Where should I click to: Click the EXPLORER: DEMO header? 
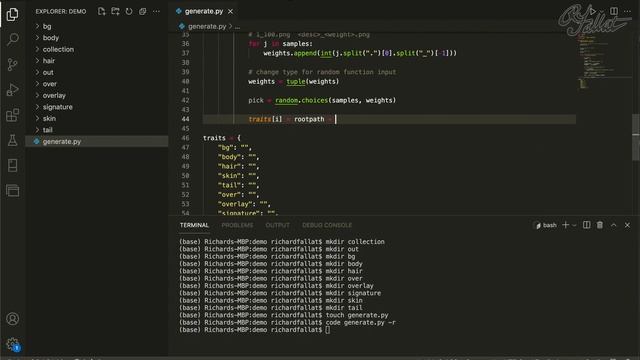click(x=61, y=11)
